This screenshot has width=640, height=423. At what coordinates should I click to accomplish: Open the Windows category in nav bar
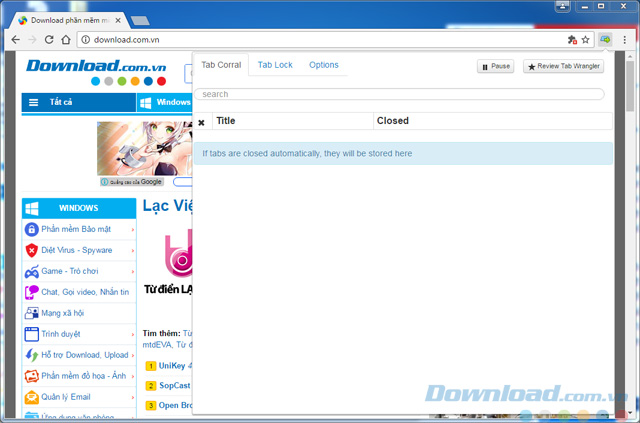click(x=164, y=102)
